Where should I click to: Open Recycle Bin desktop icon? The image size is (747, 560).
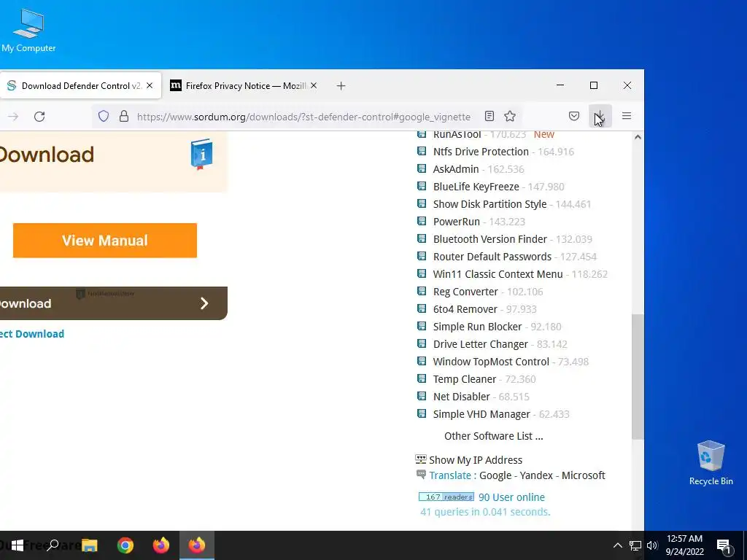711,463
